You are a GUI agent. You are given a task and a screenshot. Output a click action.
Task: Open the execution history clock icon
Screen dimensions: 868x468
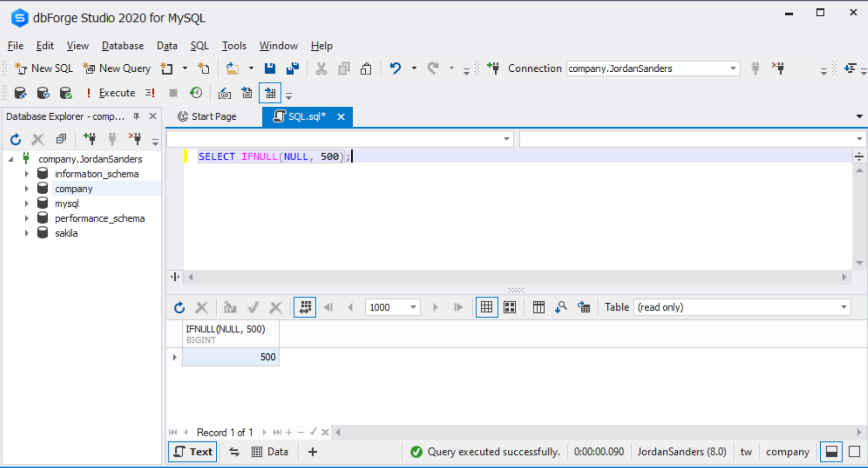(x=196, y=93)
